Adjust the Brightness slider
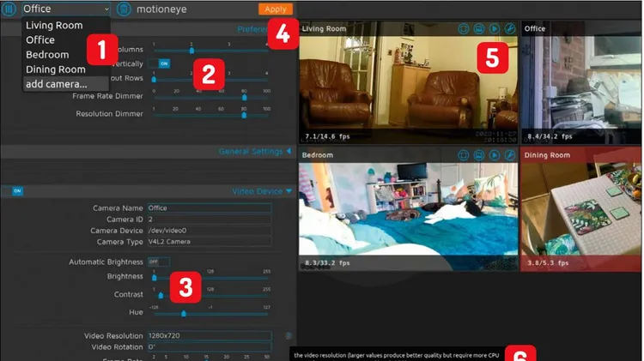Screen dimensions: 644x361 tap(210, 278)
